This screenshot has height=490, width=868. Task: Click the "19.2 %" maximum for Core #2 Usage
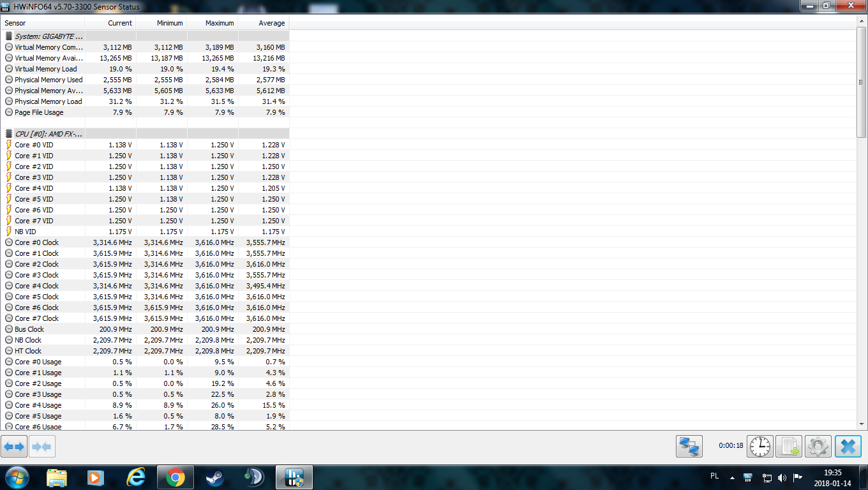coord(223,383)
